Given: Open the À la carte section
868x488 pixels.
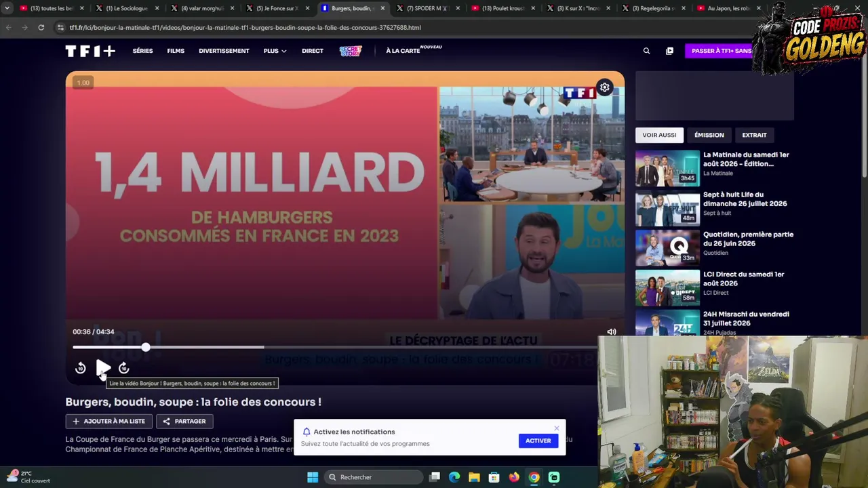Looking at the screenshot, I should 403,51.
